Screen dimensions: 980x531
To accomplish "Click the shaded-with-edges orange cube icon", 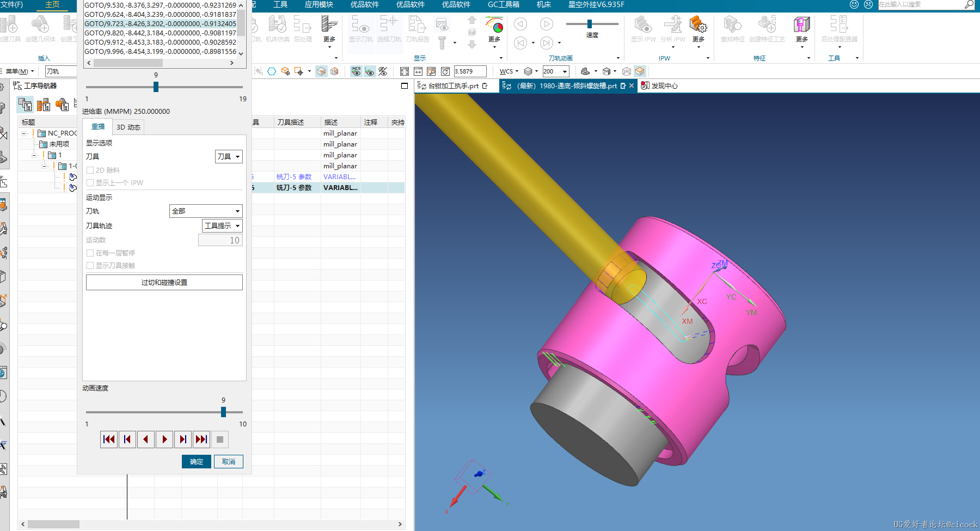I will pos(640,71).
